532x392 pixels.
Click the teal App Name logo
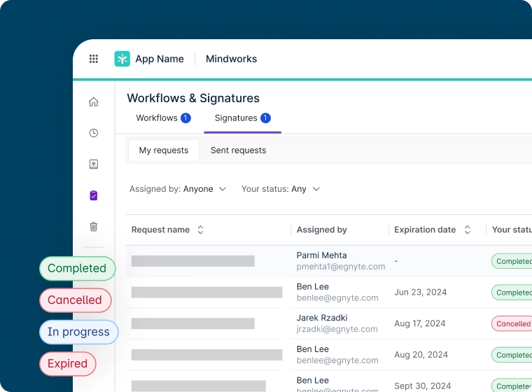[122, 59]
